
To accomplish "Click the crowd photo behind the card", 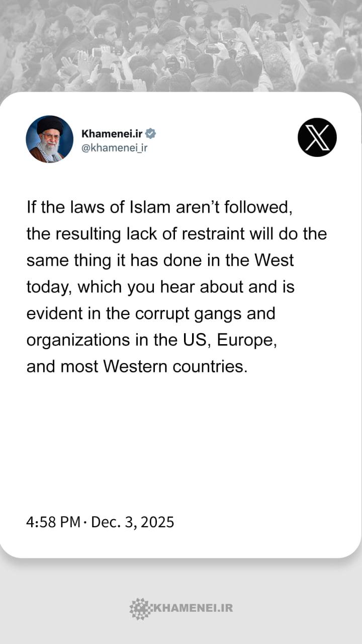I will click(181, 45).
